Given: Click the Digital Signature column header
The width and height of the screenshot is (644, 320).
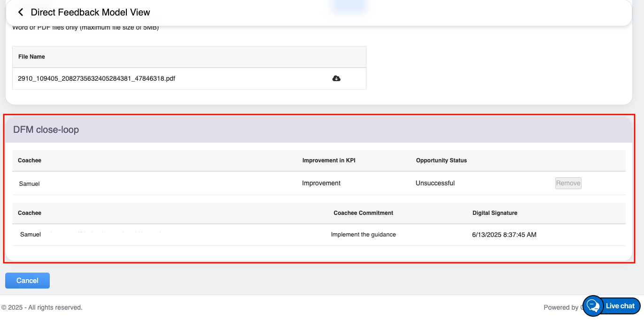Looking at the screenshot, I should click(x=495, y=213).
